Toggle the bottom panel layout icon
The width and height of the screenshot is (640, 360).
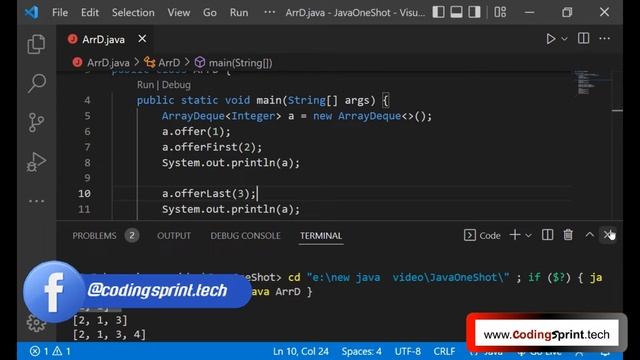[x=456, y=12]
